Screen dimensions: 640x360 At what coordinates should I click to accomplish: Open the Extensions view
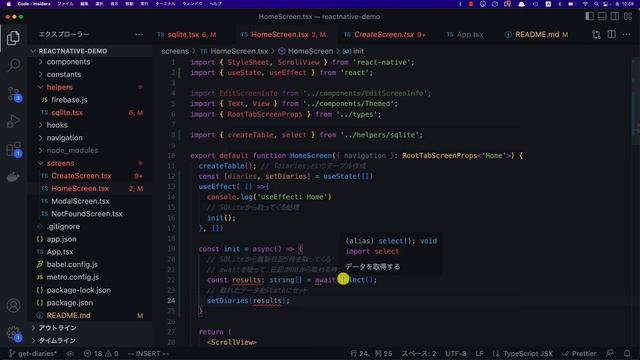click(13, 149)
